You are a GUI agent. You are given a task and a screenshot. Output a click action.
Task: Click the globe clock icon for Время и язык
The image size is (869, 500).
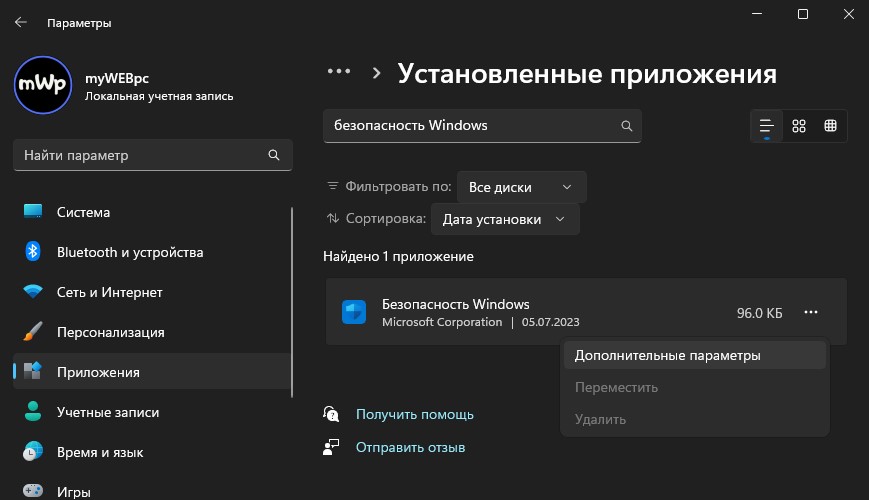pyautogui.click(x=33, y=451)
